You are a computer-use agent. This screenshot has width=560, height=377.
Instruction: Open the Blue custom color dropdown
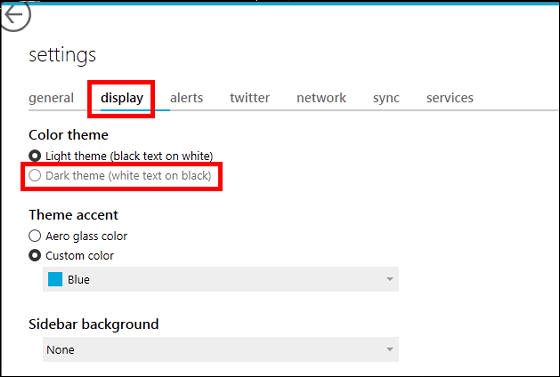point(221,279)
